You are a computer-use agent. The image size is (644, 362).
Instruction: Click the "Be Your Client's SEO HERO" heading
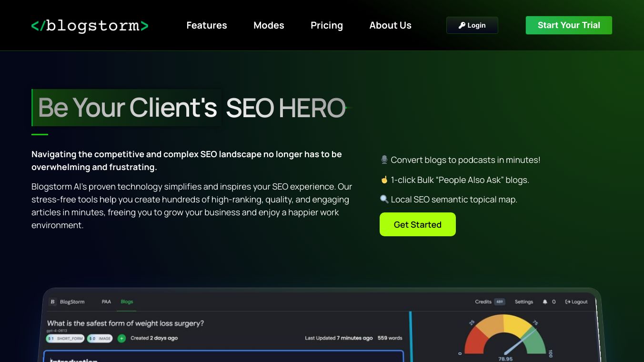coord(189,108)
